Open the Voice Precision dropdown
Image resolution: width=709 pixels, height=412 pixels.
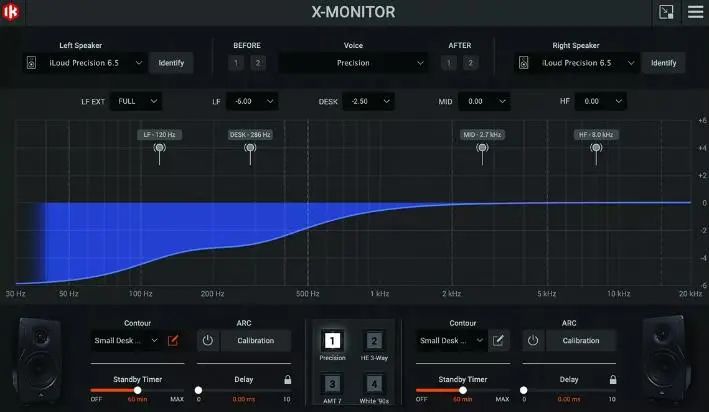coord(353,63)
